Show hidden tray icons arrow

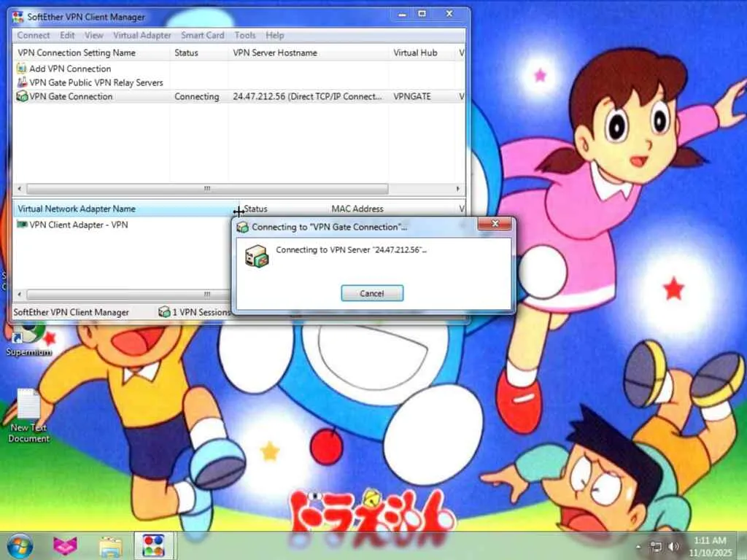click(639, 547)
